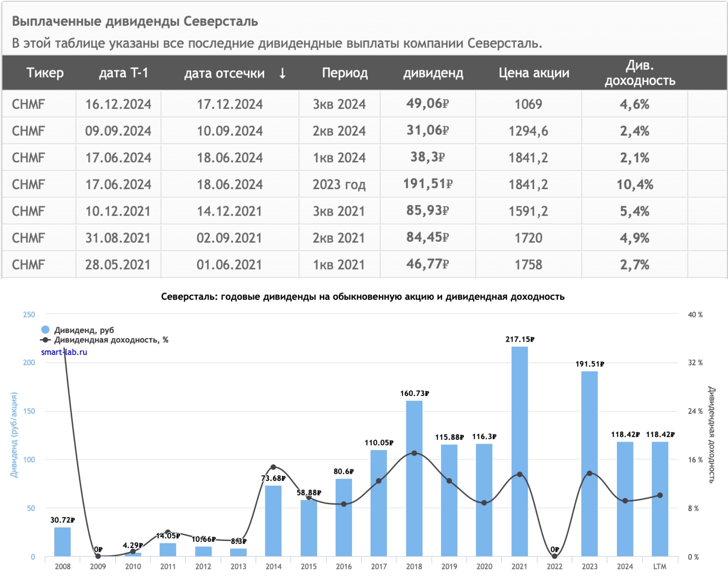Select cutoff date 17.12.2024

(230, 104)
